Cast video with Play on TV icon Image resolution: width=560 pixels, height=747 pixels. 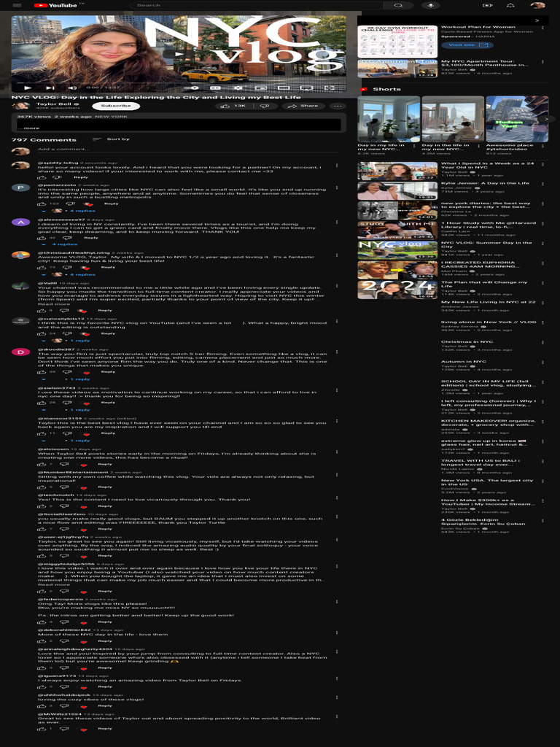pyautogui.click(x=307, y=88)
